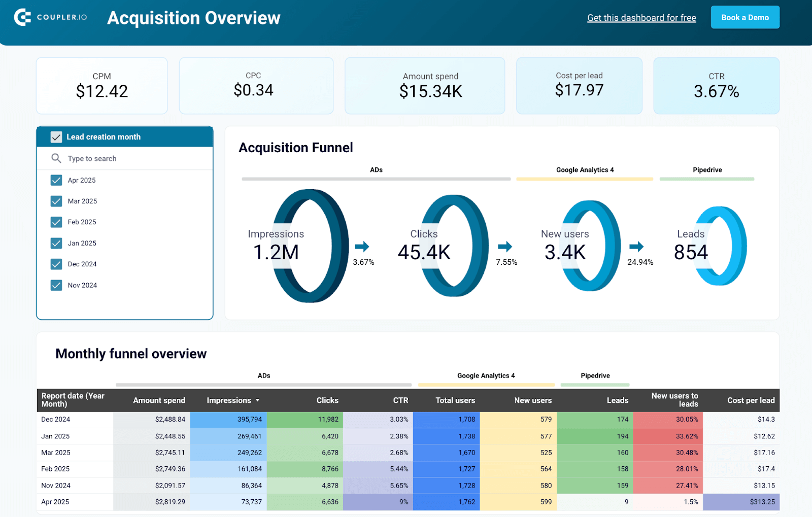Sort table by Cost per lead header
The image size is (812, 517).
click(751, 400)
